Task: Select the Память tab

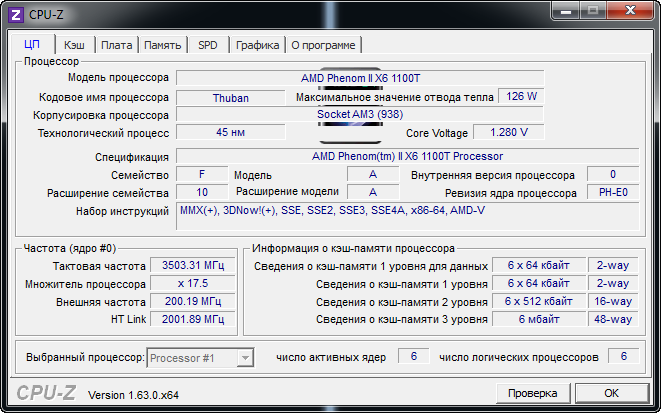Action: [x=162, y=45]
